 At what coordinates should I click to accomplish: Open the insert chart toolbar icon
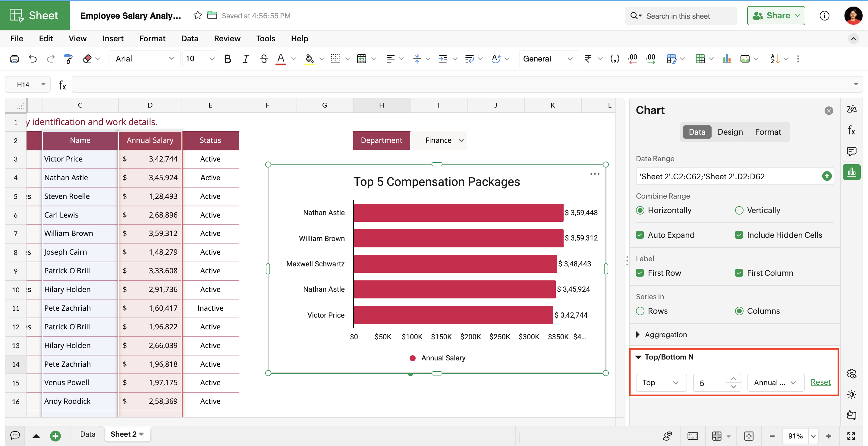(726, 59)
